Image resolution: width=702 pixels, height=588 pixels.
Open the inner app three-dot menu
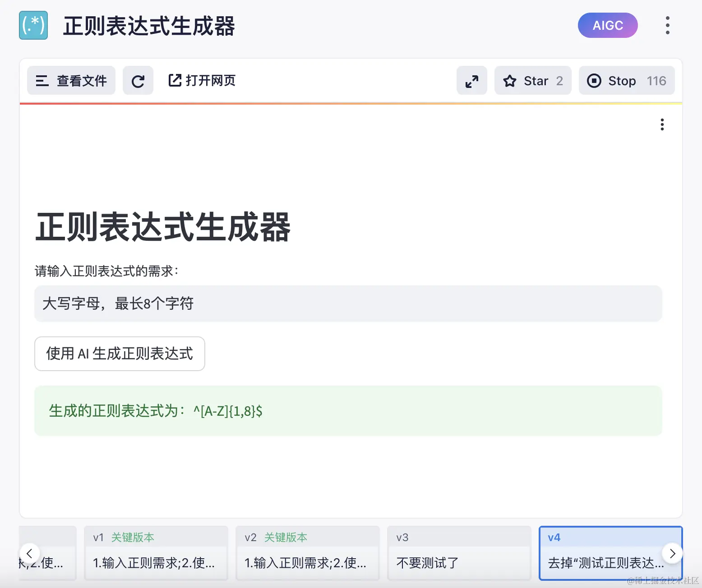(662, 124)
